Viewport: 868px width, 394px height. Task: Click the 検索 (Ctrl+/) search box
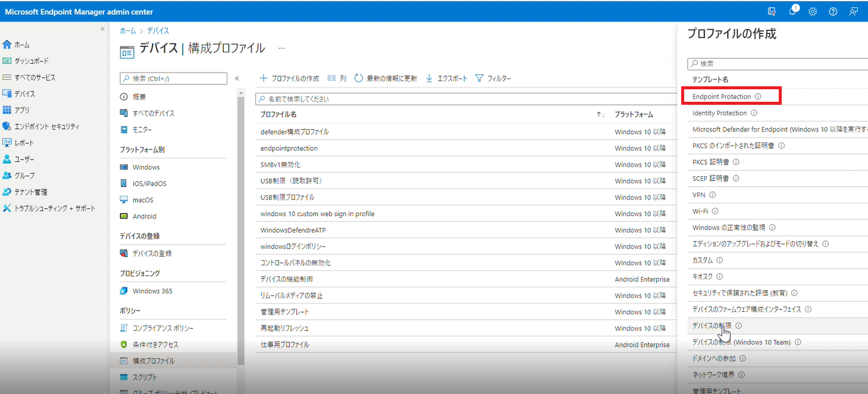(173, 79)
